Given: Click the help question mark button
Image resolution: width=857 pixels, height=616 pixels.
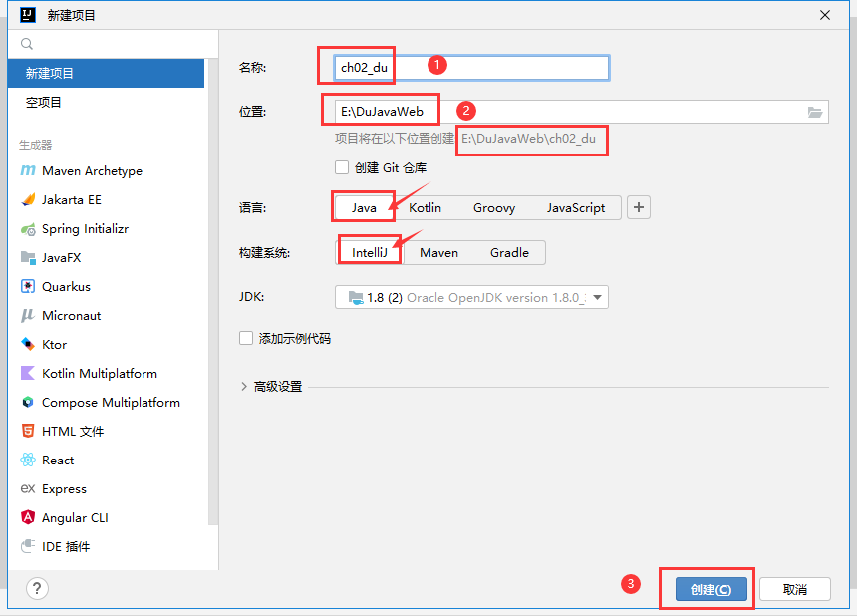Looking at the screenshot, I should 36,589.
